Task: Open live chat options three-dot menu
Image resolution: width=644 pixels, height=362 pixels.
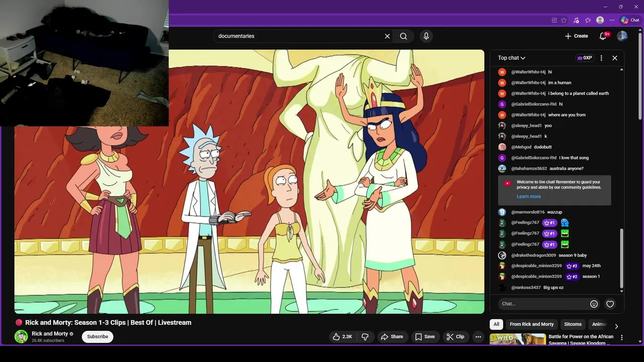Action: (601, 58)
